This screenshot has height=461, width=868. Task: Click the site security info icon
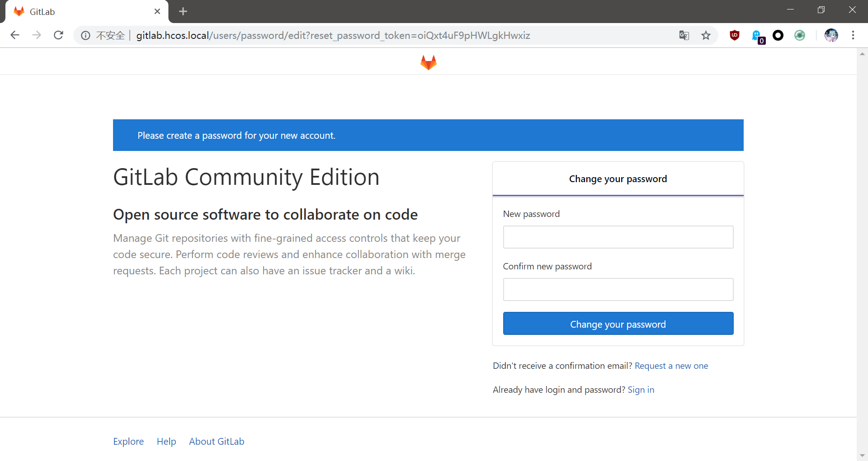tap(85, 35)
